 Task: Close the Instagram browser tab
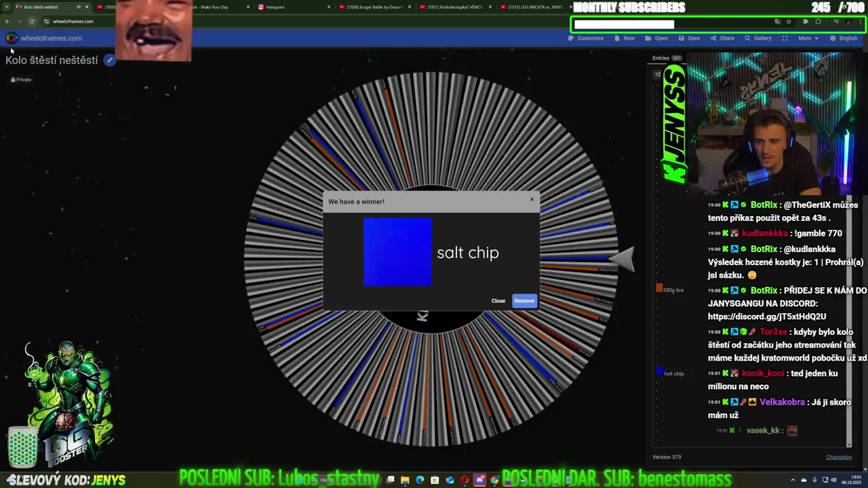pos(329,7)
